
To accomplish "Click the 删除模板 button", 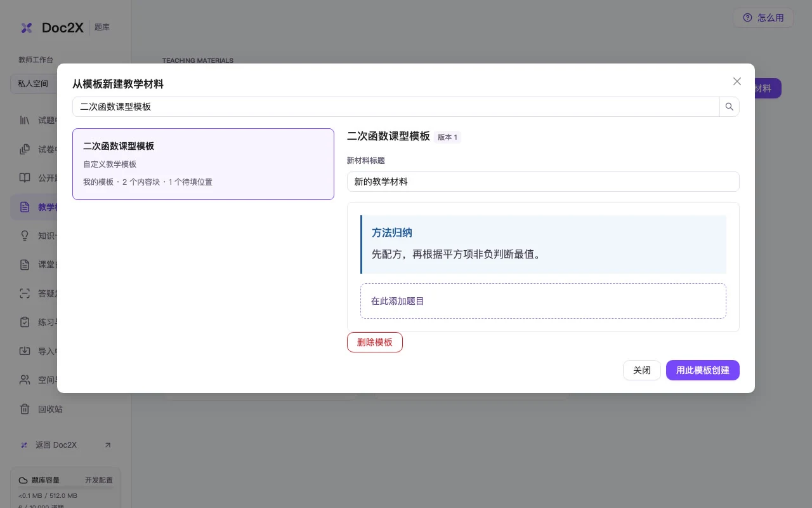I will click(375, 342).
